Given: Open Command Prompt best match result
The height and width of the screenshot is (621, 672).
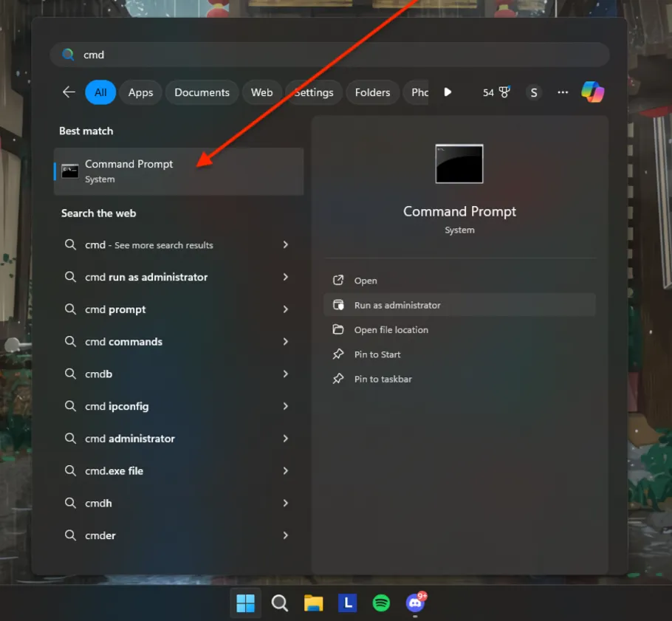Looking at the screenshot, I should [x=179, y=171].
